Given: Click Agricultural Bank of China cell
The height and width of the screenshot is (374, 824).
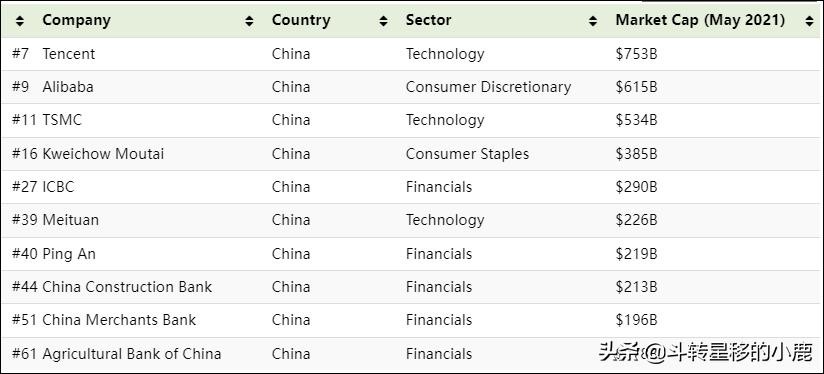Looking at the screenshot, I should click(132, 354).
